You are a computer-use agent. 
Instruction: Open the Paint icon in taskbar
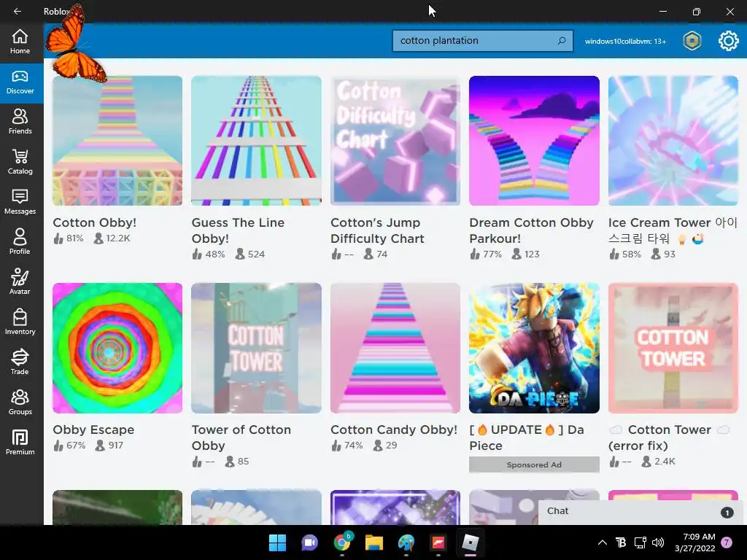pos(406,542)
